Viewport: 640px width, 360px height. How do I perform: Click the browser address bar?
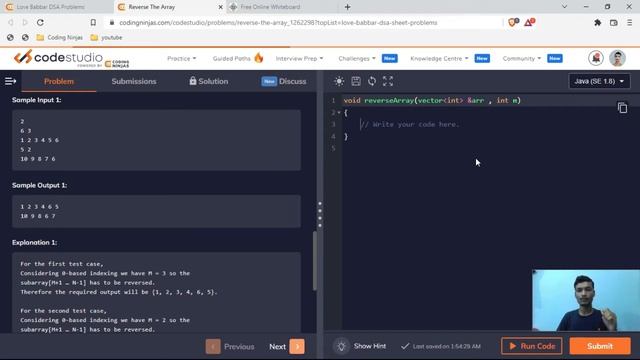(x=278, y=22)
